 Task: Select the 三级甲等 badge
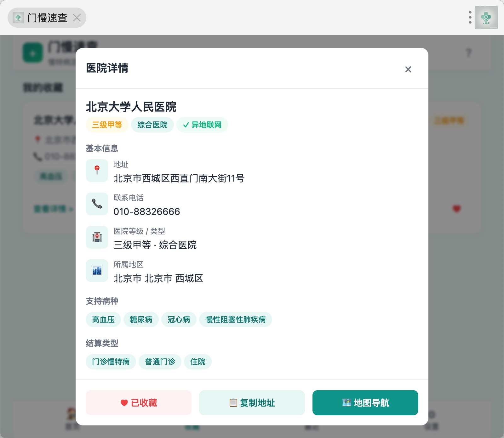coord(107,125)
